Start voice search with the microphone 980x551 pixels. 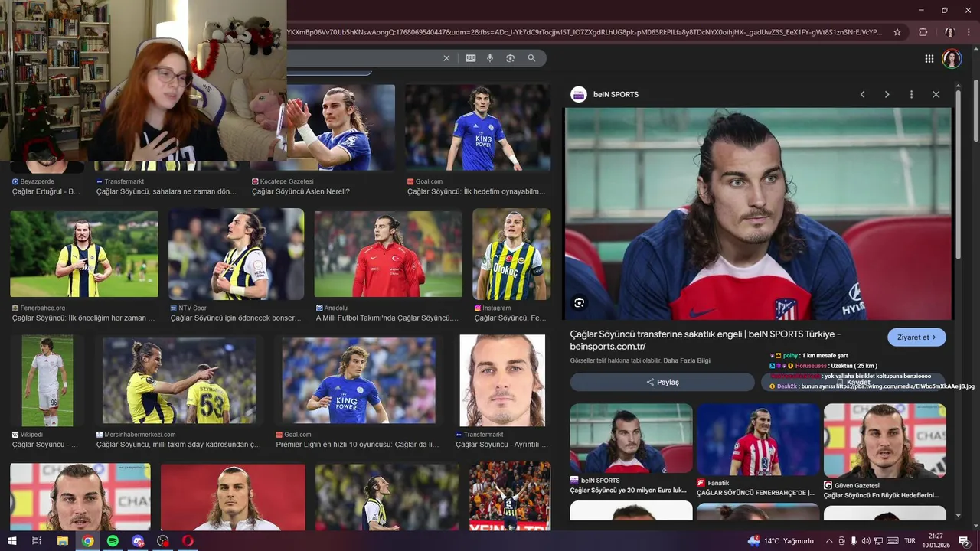[490, 58]
